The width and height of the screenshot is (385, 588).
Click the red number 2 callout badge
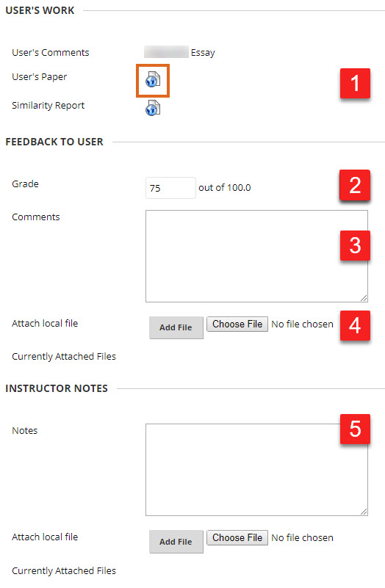point(355,185)
